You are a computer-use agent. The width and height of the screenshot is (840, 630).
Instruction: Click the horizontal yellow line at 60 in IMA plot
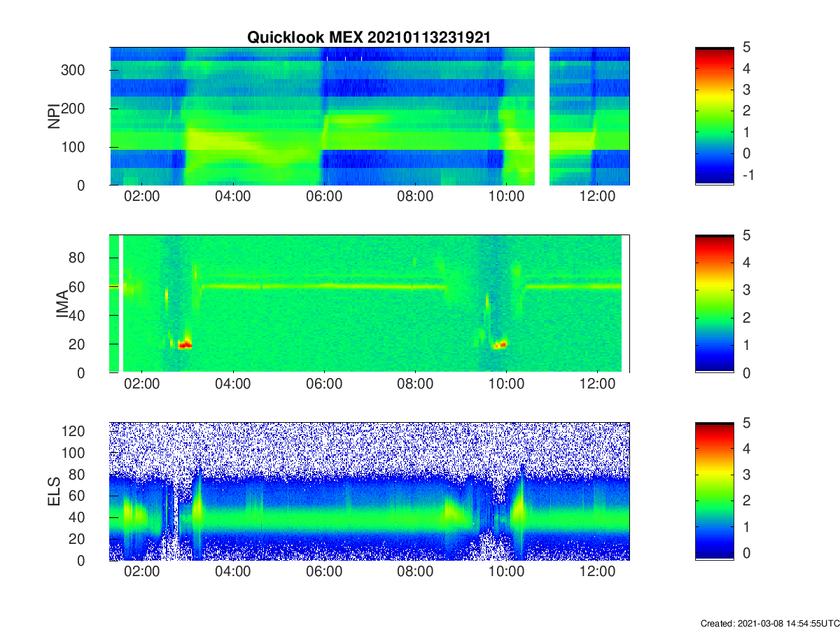[x=322, y=286]
